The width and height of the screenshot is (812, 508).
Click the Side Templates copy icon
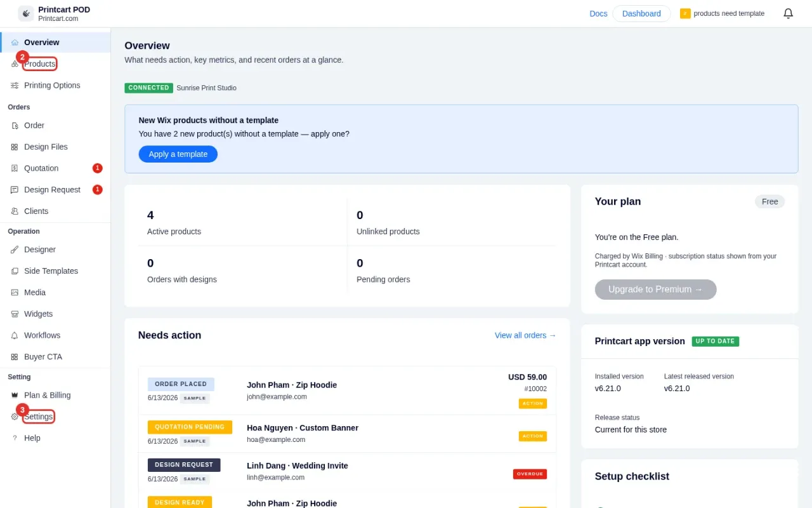[x=15, y=271]
